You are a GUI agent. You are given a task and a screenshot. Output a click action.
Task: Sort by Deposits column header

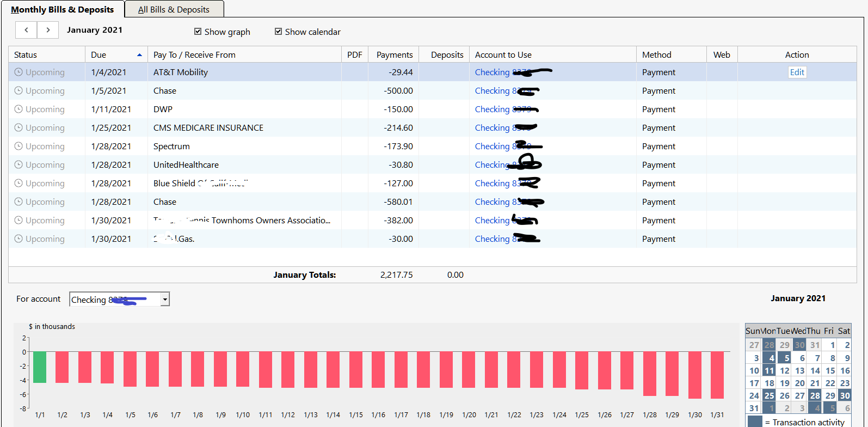[444, 54]
